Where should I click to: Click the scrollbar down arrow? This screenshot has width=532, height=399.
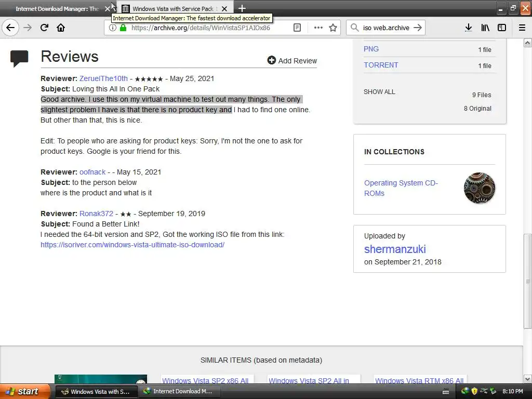[528, 379]
